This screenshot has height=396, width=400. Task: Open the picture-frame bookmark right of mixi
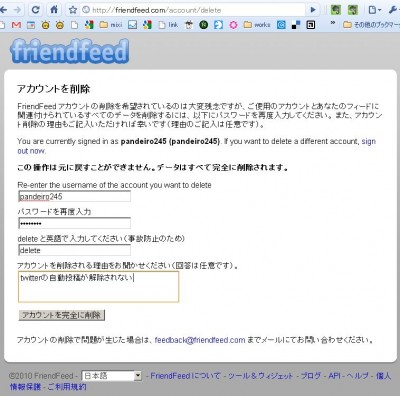click(133, 25)
